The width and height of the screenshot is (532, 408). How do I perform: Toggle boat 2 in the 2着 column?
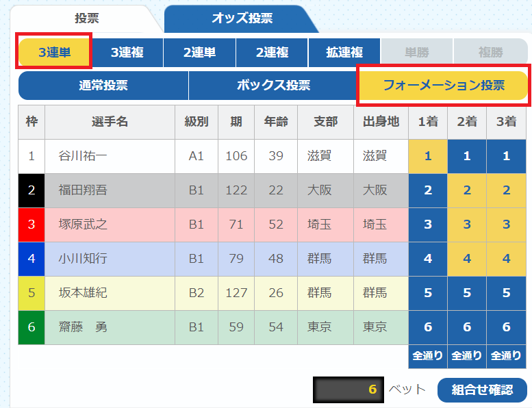467,190
